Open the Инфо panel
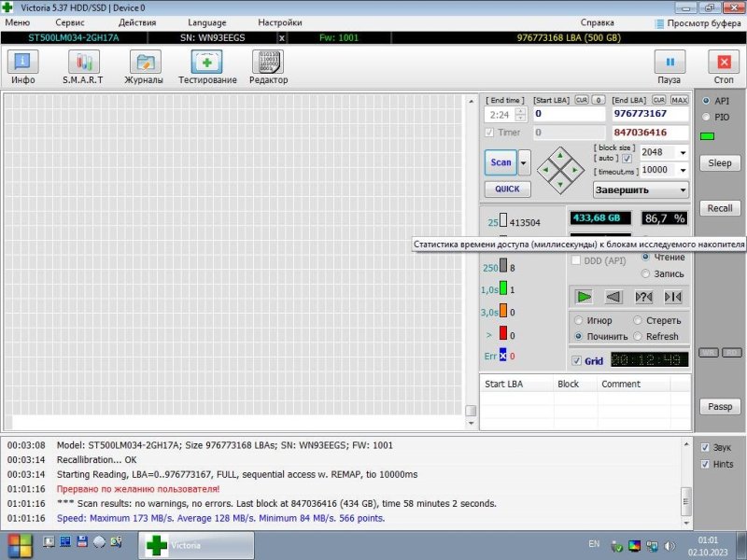This screenshot has width=747, height=560. point(21,63)
